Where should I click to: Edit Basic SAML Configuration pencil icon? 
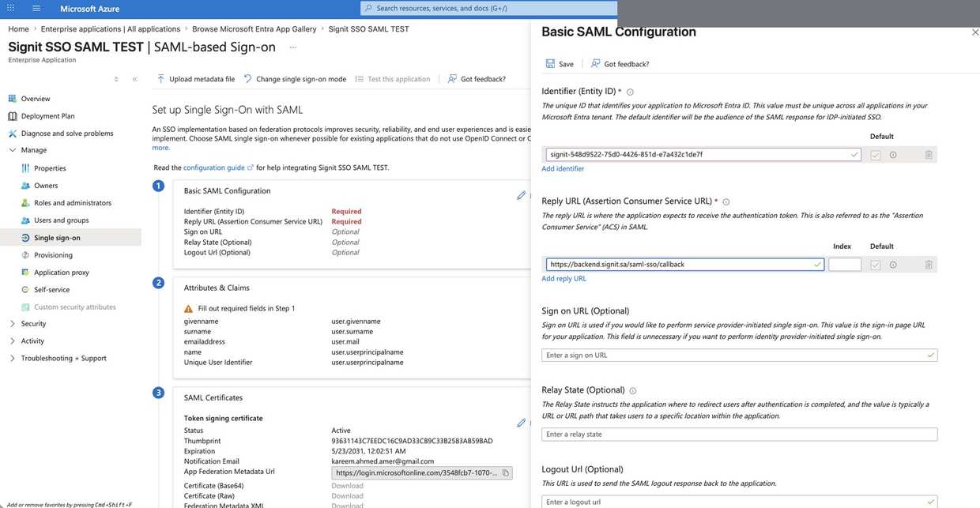click(x=521, y=195)
